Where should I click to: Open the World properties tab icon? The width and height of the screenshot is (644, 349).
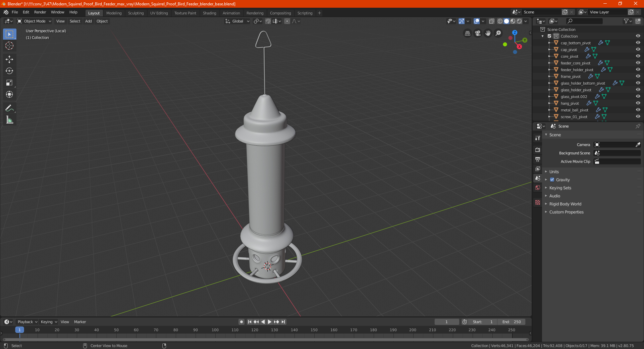tap(538, 188)
